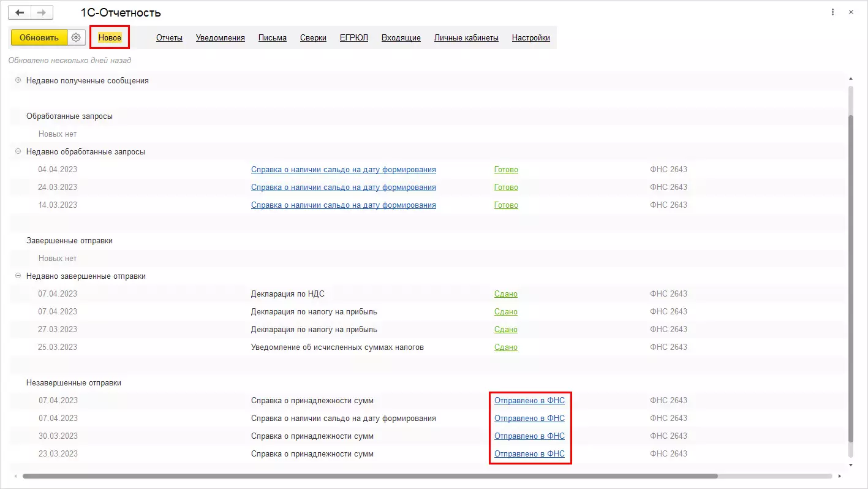Open the Настройки tab
Screen dimensions: 868x489
point(531,37)
